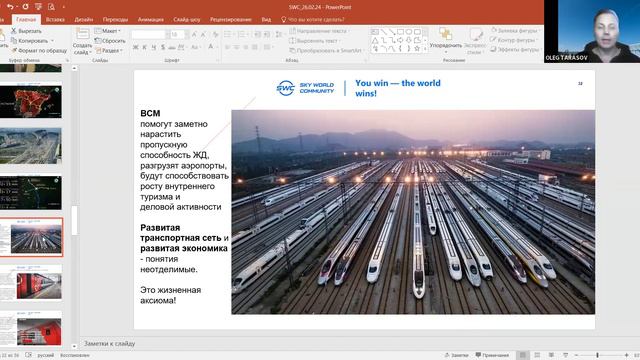Open Shape Effects (Эффекты фигуры) dropdown
Viewport: 640px width, 360px height.
pyautogui.click(x=516, y=49)
